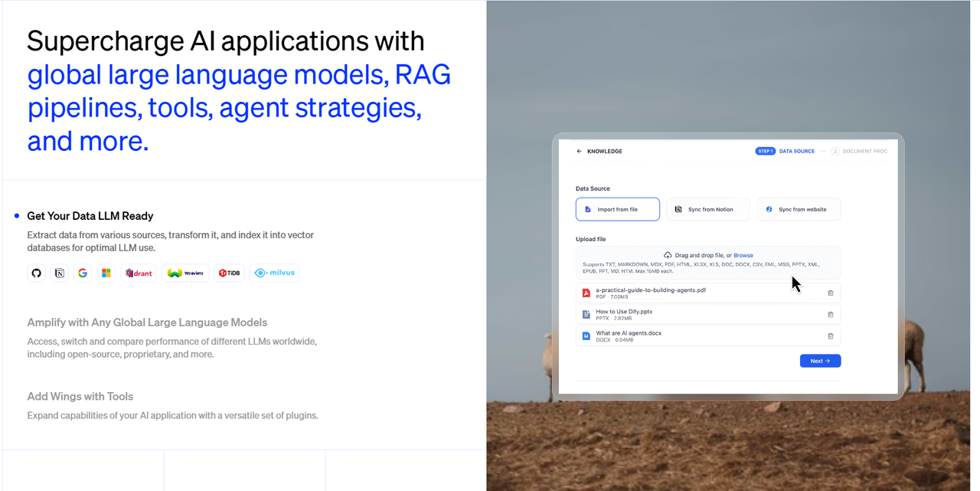
Task: Open the Get Your Data LLM Ready section
Action: (x=90, y=216)
